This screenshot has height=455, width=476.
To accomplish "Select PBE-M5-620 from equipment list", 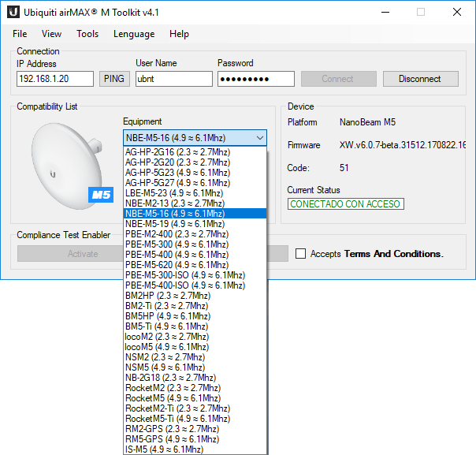I will [195, 265].
